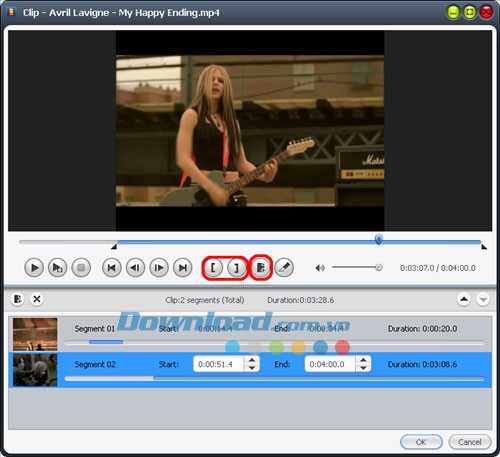Viewport: 500px width, 457px height.
Task: Click the volume slider handle
Action: coord(379,267)
